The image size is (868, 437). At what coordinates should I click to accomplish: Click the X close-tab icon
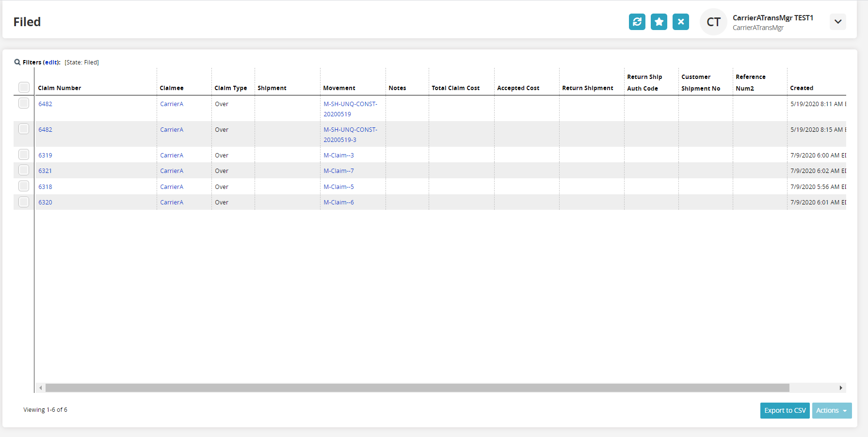(680, 22)
